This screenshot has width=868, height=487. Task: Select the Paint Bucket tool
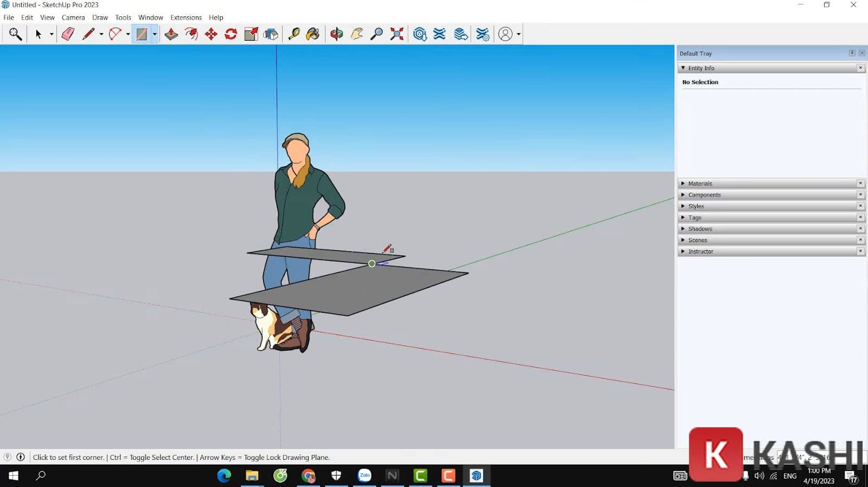[313, 34]
